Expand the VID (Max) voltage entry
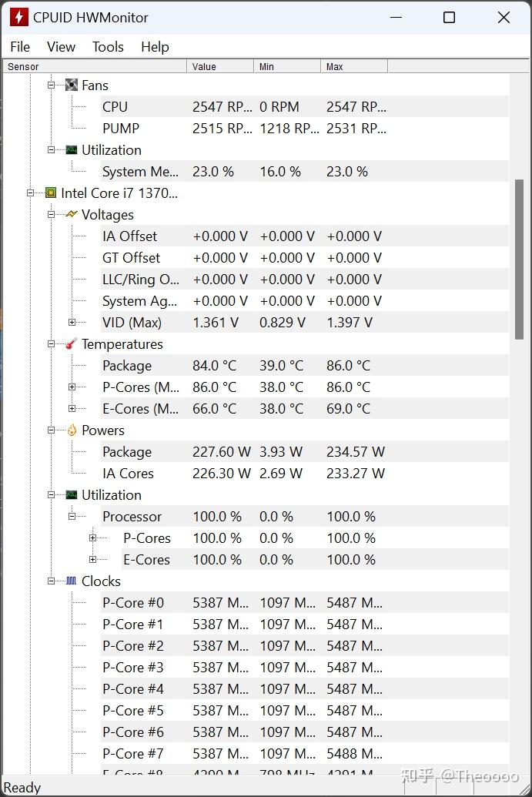This screenshot has height=797, width=532. coord(72,323)
